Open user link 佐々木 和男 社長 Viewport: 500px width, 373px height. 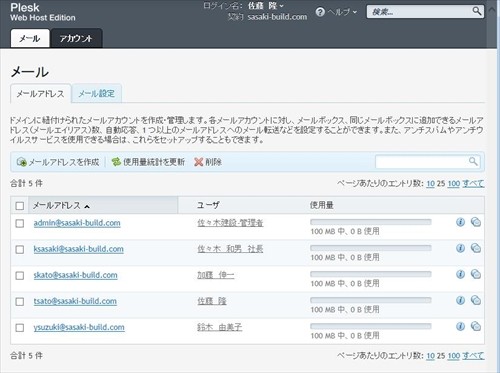click(x=230, y=249)
